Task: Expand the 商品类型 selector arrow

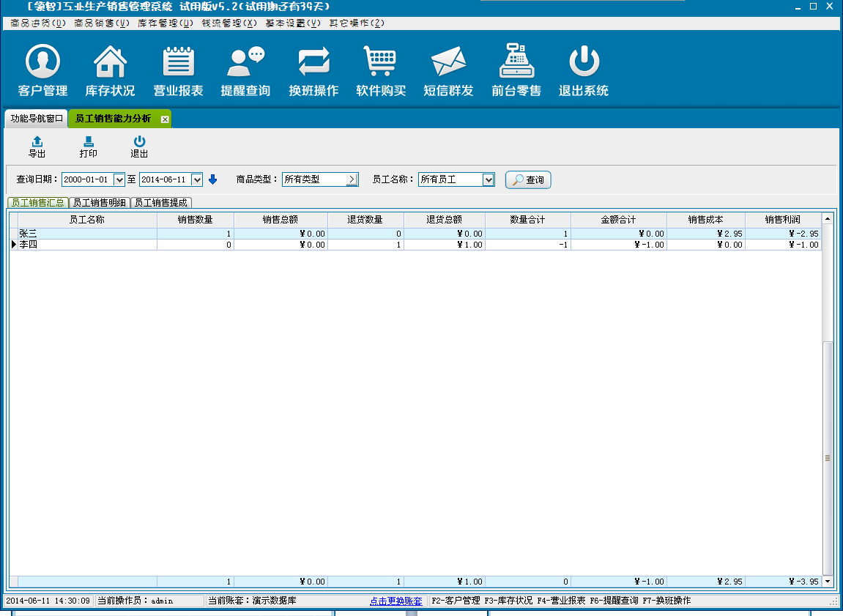Action: 352,179
